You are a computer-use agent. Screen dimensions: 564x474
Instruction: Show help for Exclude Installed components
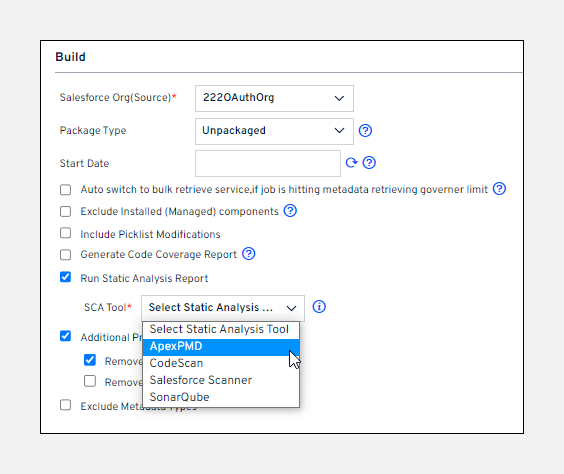290,211
